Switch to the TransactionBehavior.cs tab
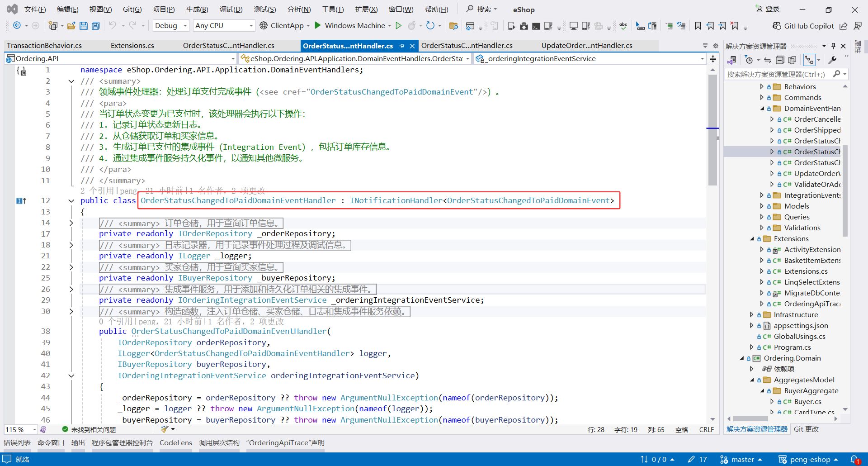This screenshot has height=466, width=868. click(44, 46)
